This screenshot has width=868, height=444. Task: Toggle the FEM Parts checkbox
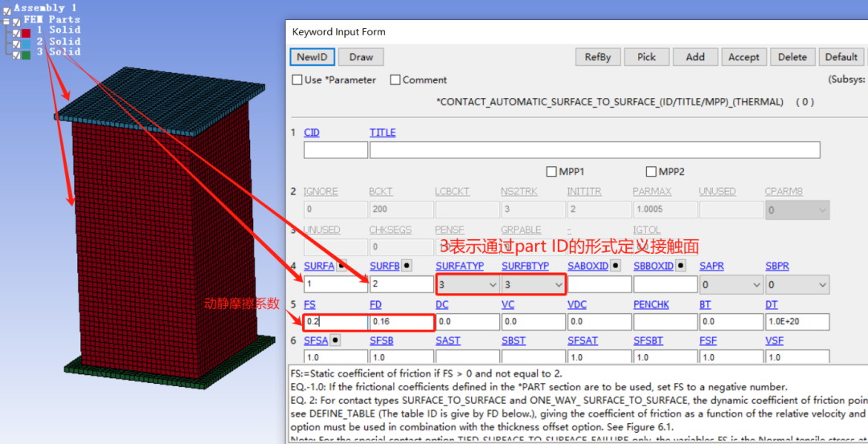(16, 21)
